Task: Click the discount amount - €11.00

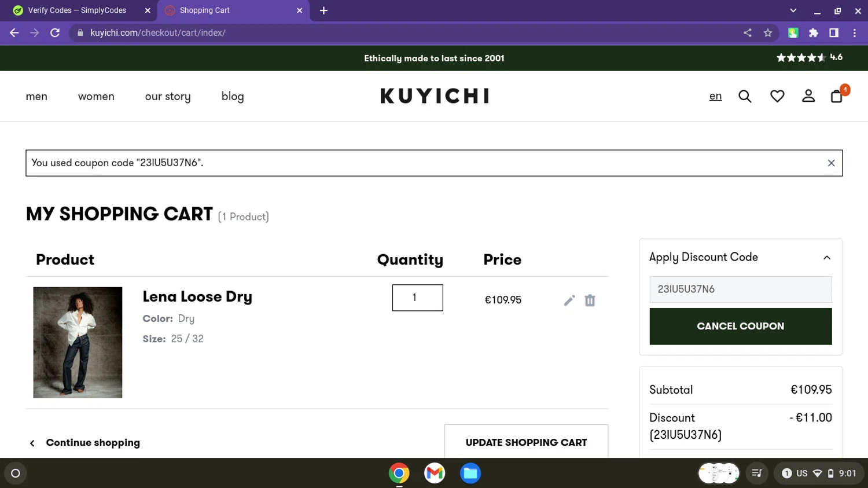Action: tap(811, 418)
